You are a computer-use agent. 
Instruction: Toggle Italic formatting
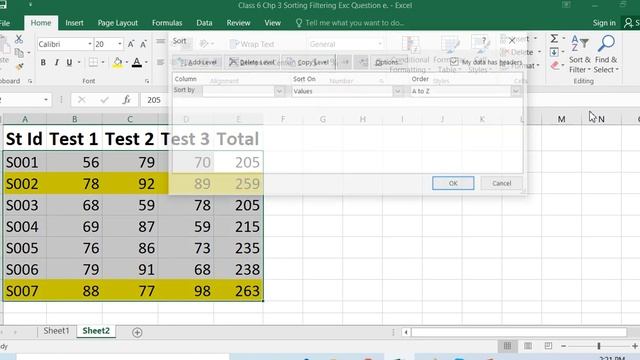pyautogui.click(x=56, y=62)
